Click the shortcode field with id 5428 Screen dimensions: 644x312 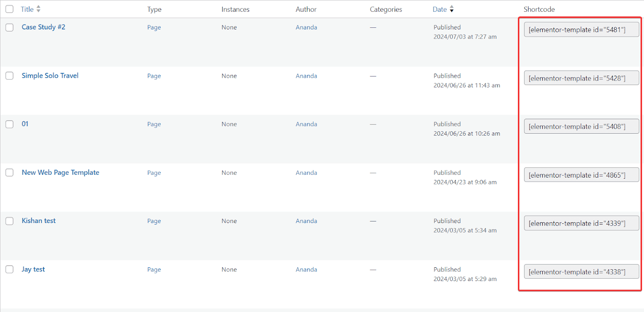click(581, 78)
